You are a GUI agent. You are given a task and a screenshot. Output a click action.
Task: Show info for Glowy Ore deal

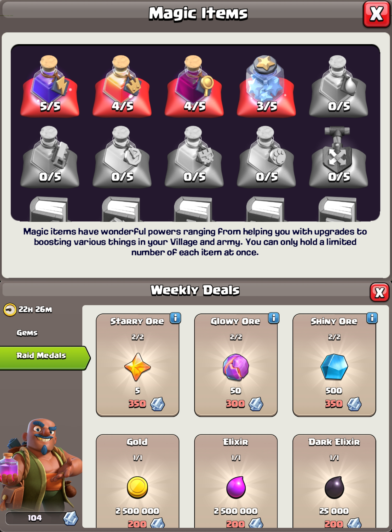[x=274, y=318]
